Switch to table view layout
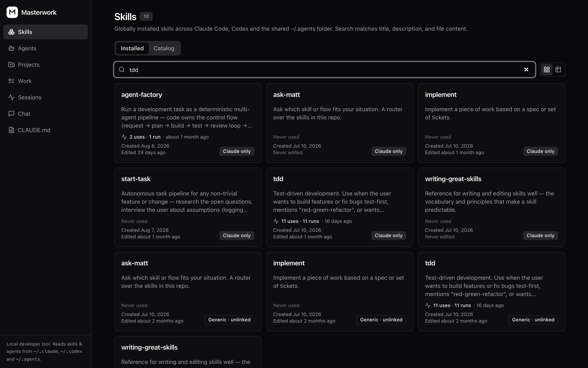 click(558, 70)
